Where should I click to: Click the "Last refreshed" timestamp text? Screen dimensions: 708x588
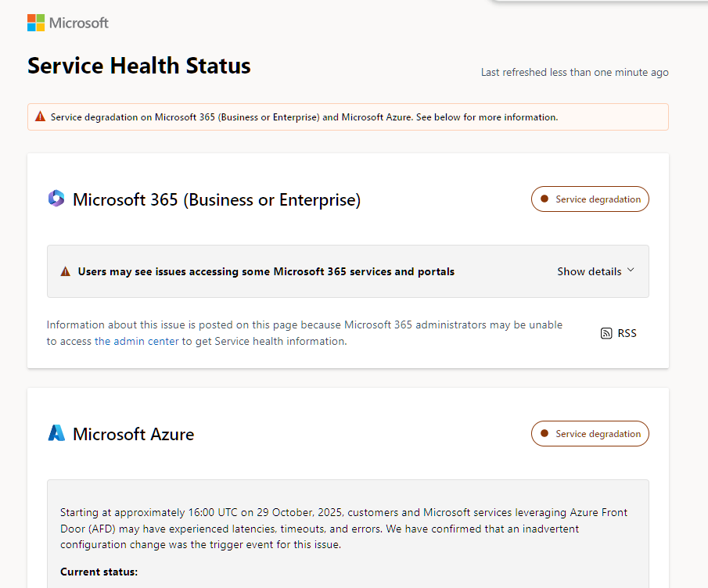[x=574, y=72]
